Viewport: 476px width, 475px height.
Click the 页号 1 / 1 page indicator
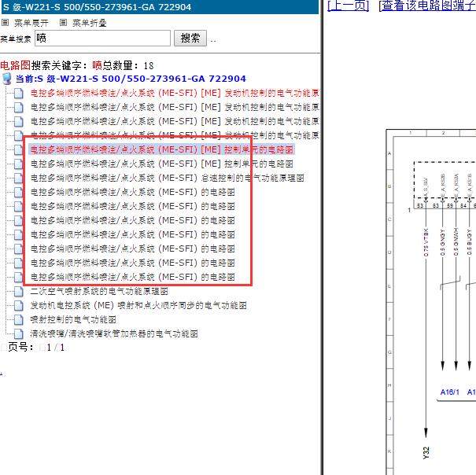click(36, 348)
